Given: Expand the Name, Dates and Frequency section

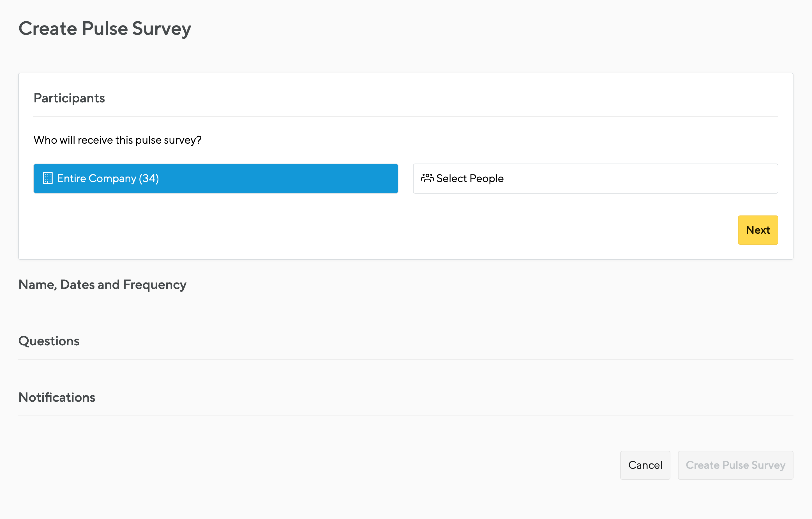Looking at the screenshot, I should (x=103, y=285).
